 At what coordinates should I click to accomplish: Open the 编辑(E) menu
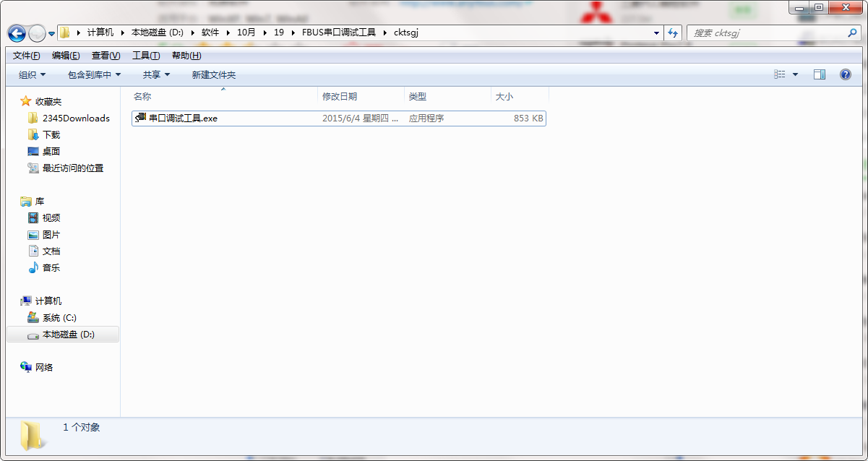(66, 56)
